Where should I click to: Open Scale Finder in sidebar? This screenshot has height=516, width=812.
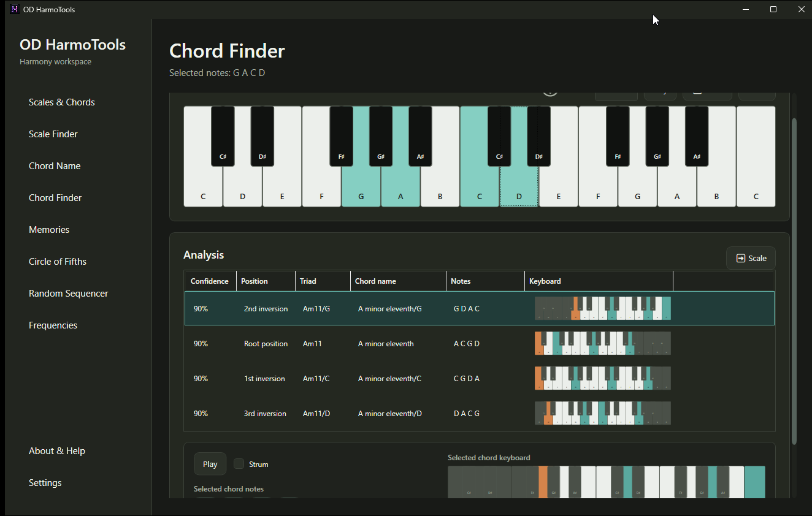(53, 134)
